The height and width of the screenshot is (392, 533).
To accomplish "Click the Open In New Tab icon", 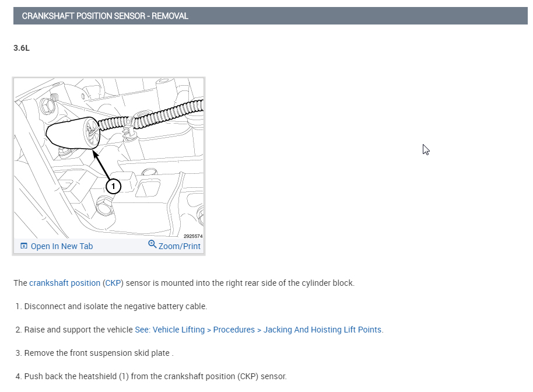I will tap(24, 246).
